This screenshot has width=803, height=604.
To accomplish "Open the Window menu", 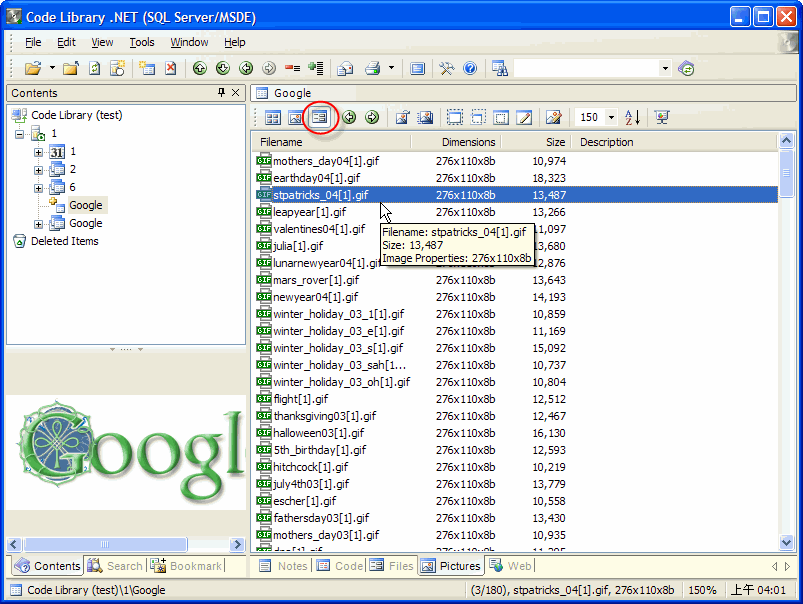I will (x=189, y=42).
